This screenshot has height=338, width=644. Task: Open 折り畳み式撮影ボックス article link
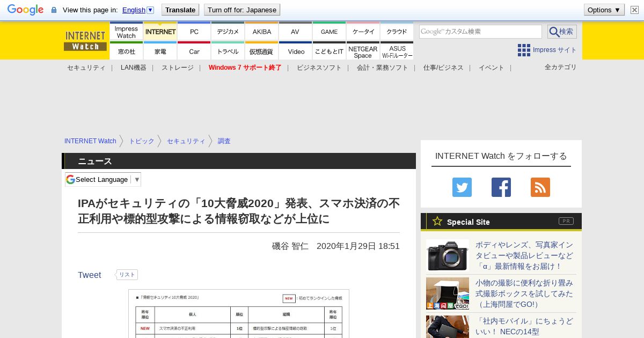click(x=524, y=293)
